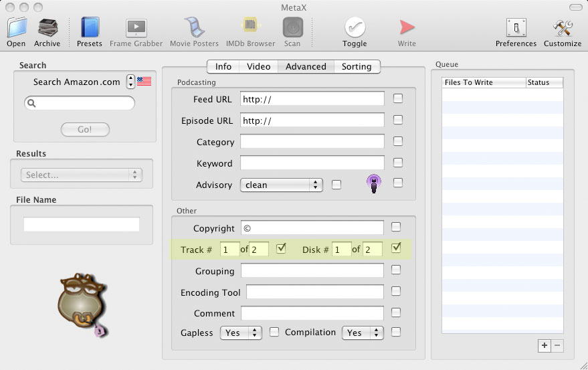Click the Encoding Tool text field
588x370 pixels.
click(315, 292)
